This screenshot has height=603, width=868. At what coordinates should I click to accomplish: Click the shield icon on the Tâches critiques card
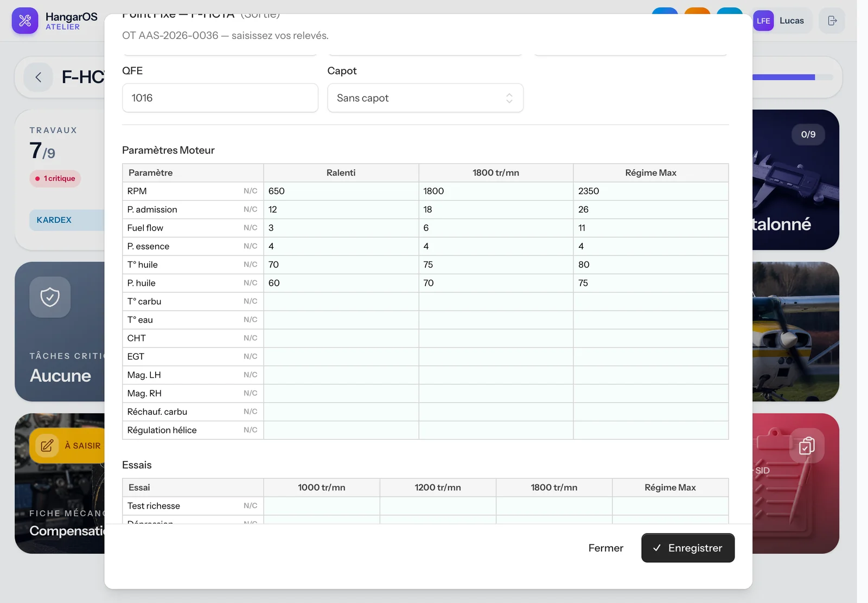(x=50, y=297)
